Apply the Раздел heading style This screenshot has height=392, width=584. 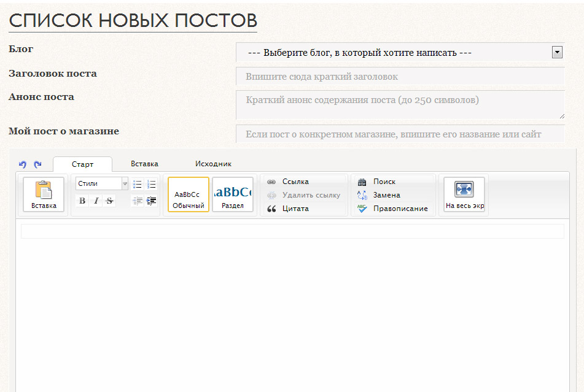click(x=232, y=194)
